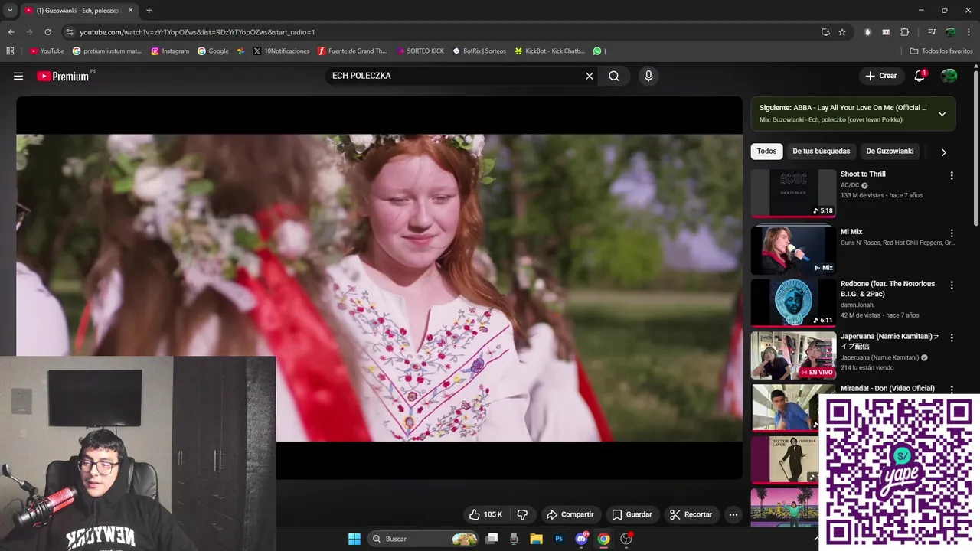Open the account avatar menu in YouTube
980x551 pixels.
949,76
